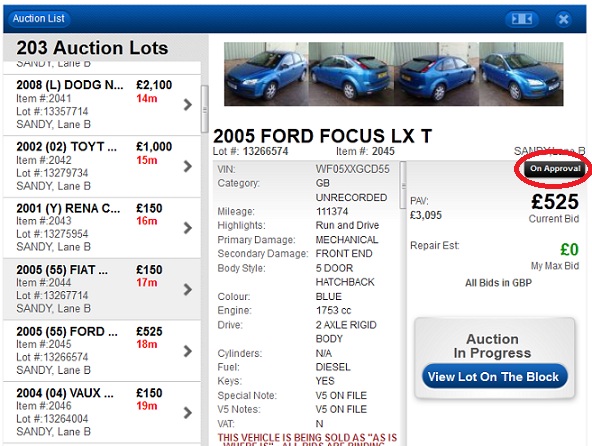Toggle the split panel view icon
Viewport: 592px width, 446px height.
(521, 19)
